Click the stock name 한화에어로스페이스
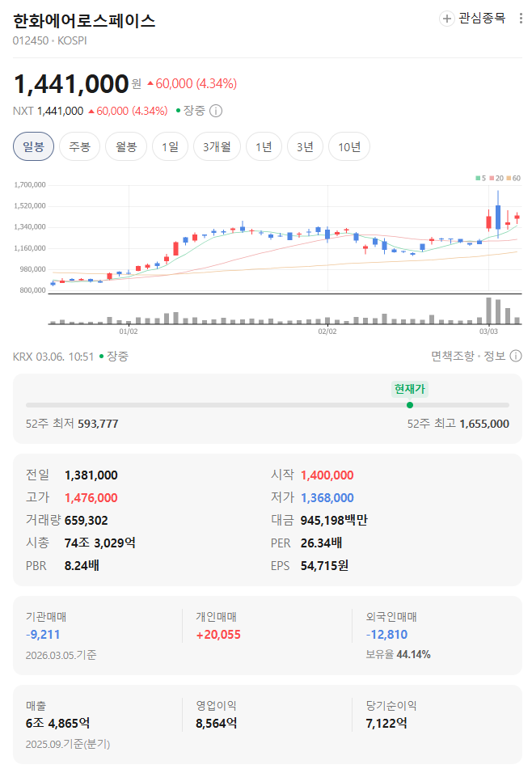Viewport: 532px width, 773px height. coord(84,21)
